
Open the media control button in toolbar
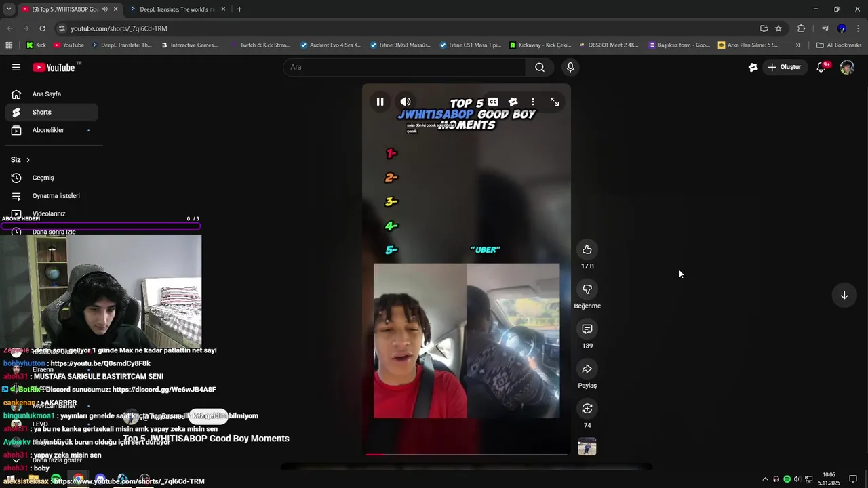click(825, 28)
